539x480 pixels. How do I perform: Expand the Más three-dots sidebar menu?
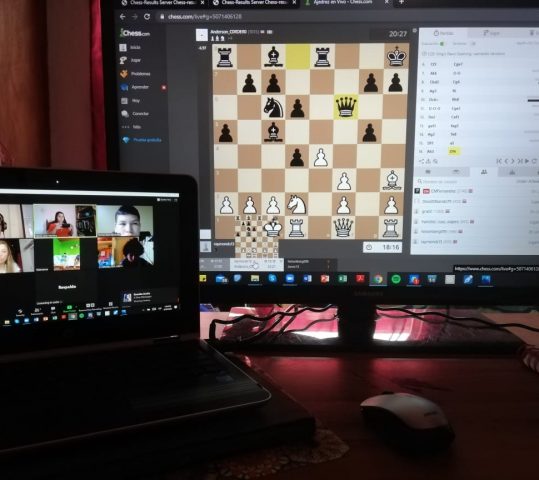131,127
